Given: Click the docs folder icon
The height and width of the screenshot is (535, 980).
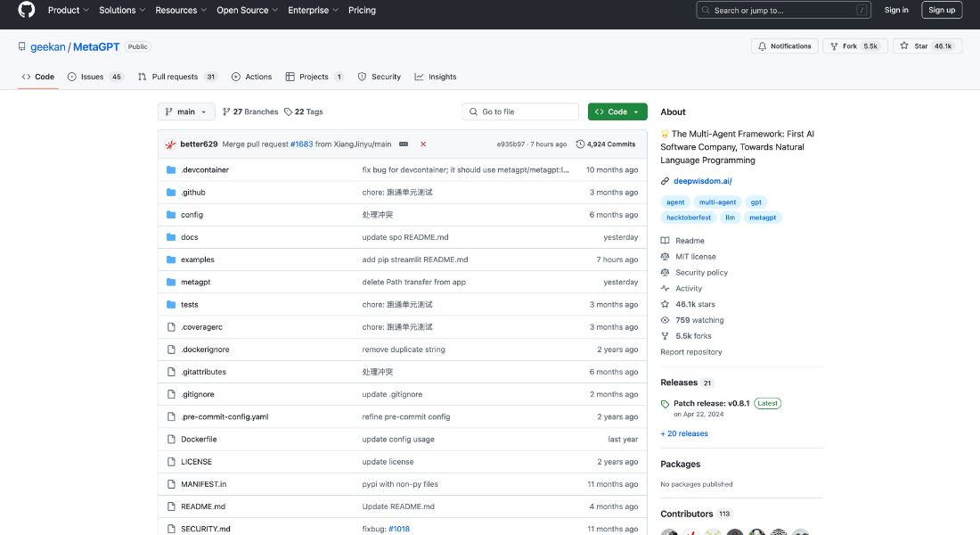Looking at the screenshot, I should (x=172, y=236).
